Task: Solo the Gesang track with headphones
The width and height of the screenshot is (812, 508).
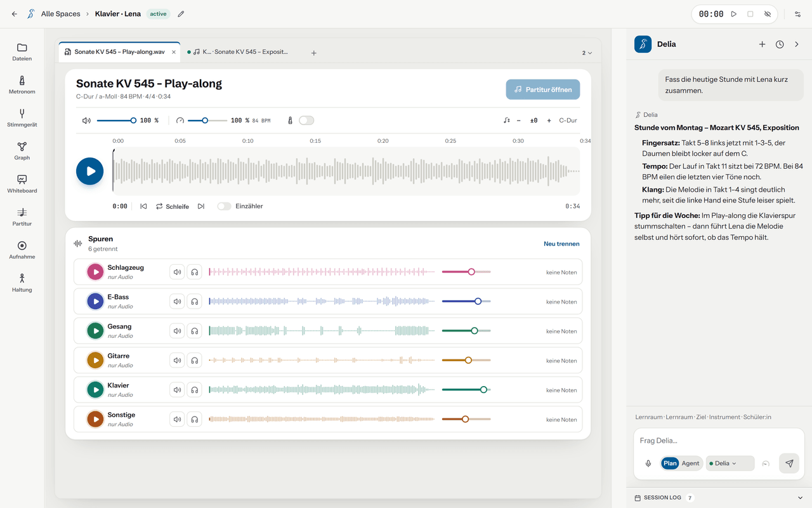Action: (195, 331)
